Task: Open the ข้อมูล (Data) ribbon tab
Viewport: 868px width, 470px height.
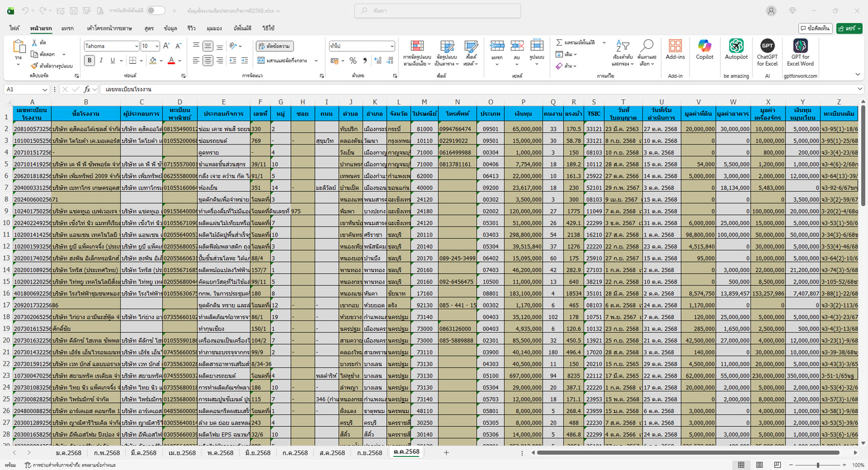Action: click(x=170, y=28)
